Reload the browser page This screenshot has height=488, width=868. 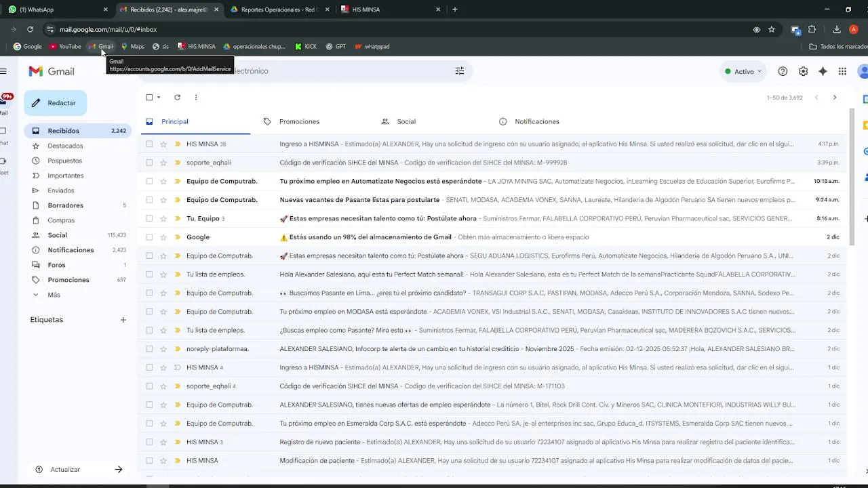click(30, 29)
